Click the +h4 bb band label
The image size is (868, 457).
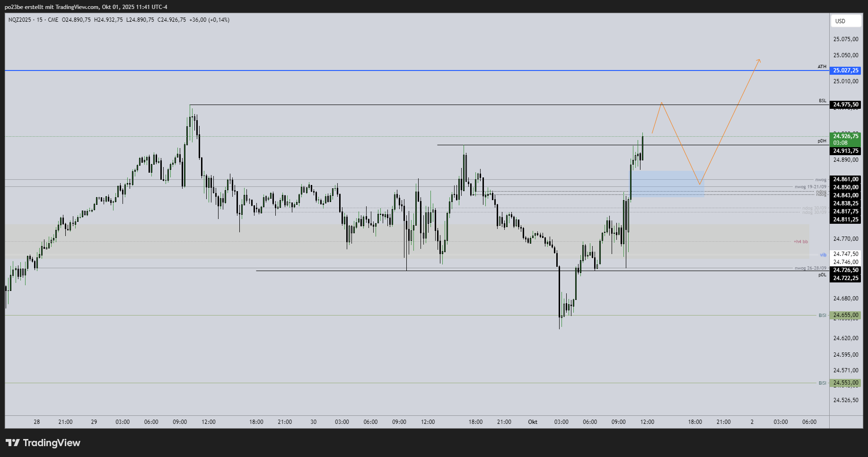coord(802,241)
